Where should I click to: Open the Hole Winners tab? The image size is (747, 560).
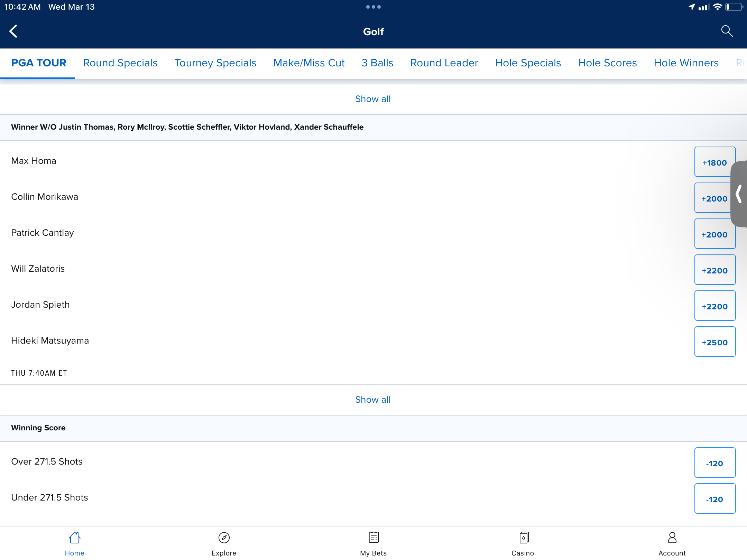[x=686, y=63]
